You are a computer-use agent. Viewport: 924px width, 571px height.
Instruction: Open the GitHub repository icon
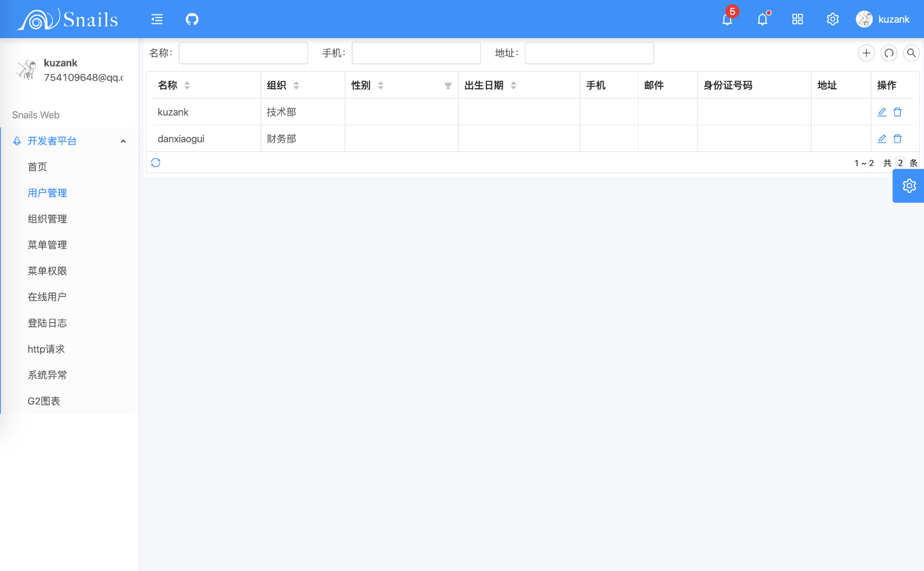[192, 20]
